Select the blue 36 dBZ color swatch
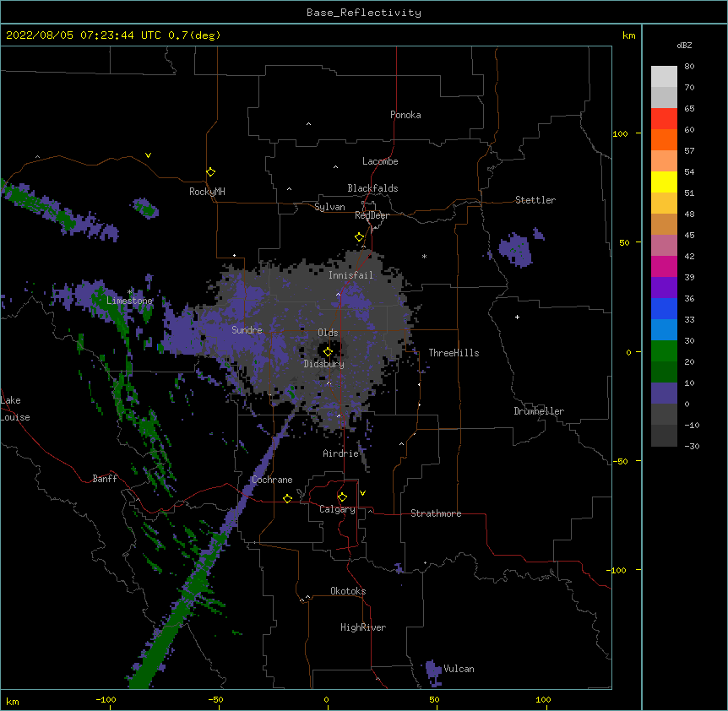 (664, 308)
